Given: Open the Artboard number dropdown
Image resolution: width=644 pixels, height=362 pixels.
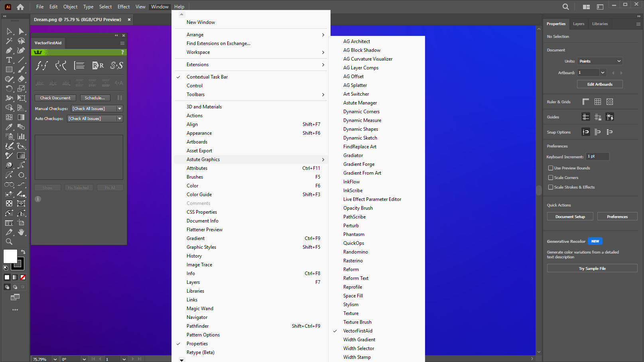Looking at the screenshot, I should (x=603, y=73).
